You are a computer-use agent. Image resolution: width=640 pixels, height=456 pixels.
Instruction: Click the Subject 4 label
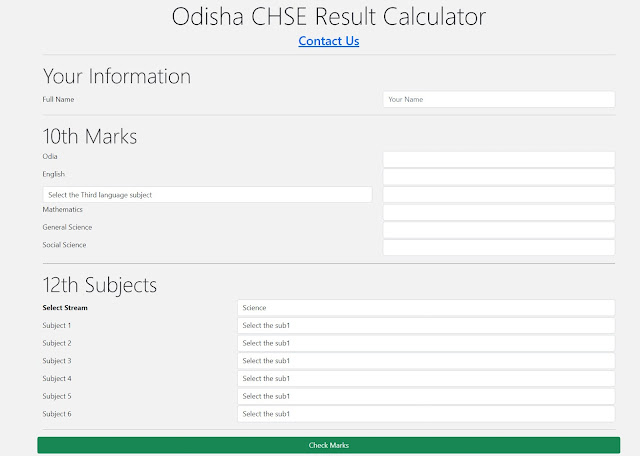click(57, 378)
